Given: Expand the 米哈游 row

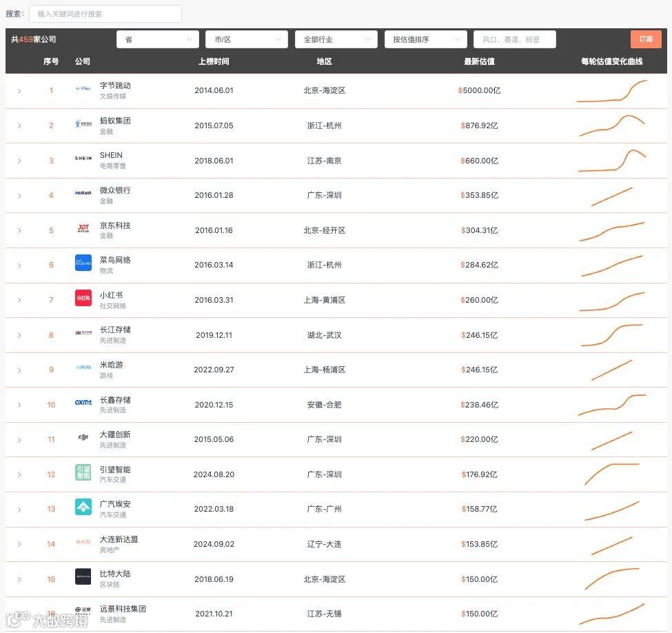Looking at the screenshot, I should click(19, 370).
